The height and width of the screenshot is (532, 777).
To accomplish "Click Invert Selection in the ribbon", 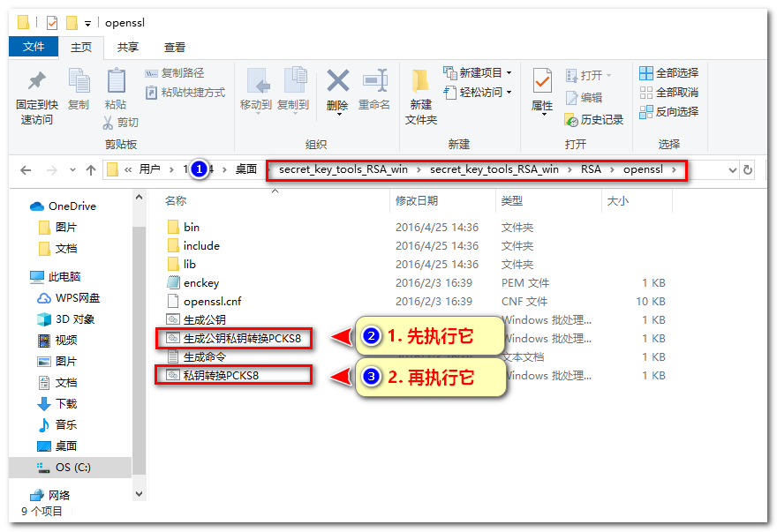I will pyautogui.click(x=668, y=112).
